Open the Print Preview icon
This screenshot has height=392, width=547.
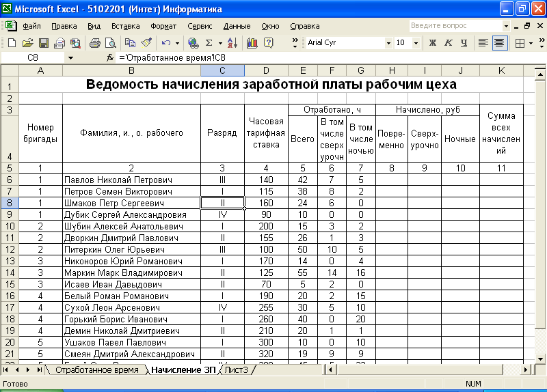click(111, 43)
